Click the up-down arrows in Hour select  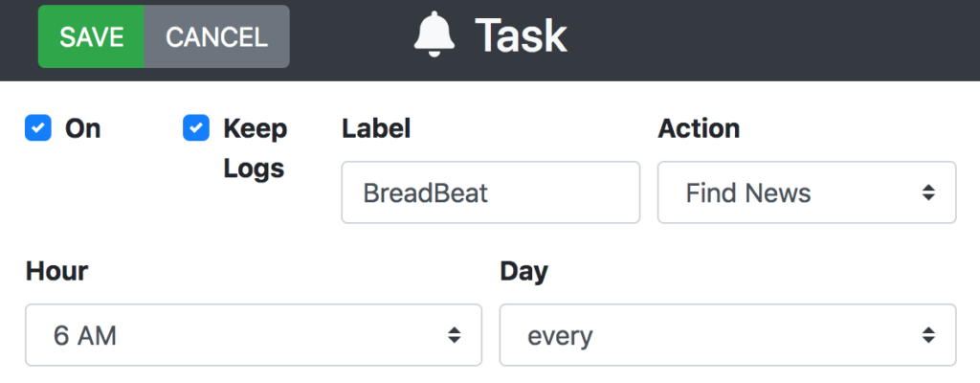coord(455,335)
